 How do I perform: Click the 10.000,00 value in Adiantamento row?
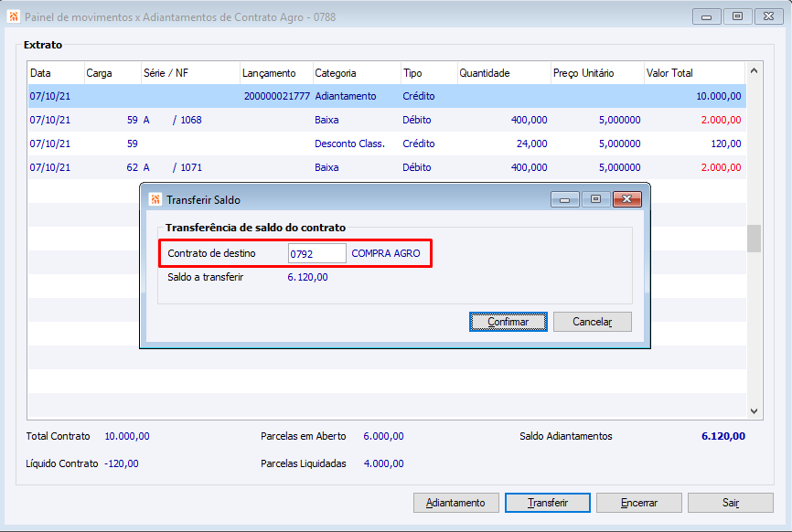pos(718,96)
